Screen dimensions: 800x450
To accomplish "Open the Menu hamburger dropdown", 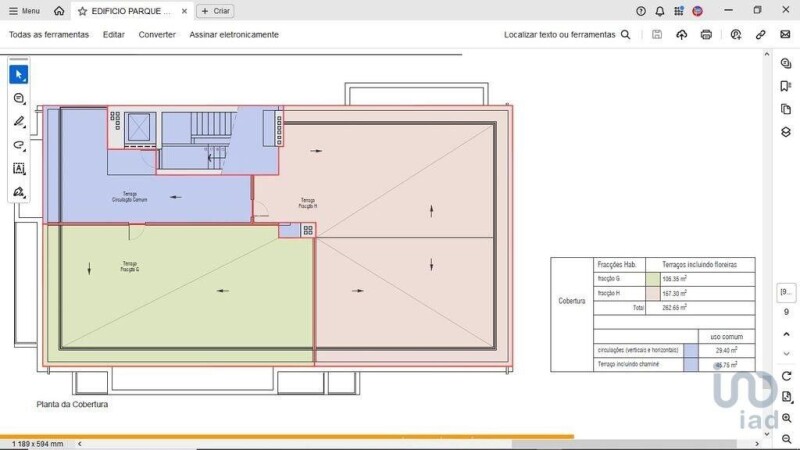I will [24, 11].
